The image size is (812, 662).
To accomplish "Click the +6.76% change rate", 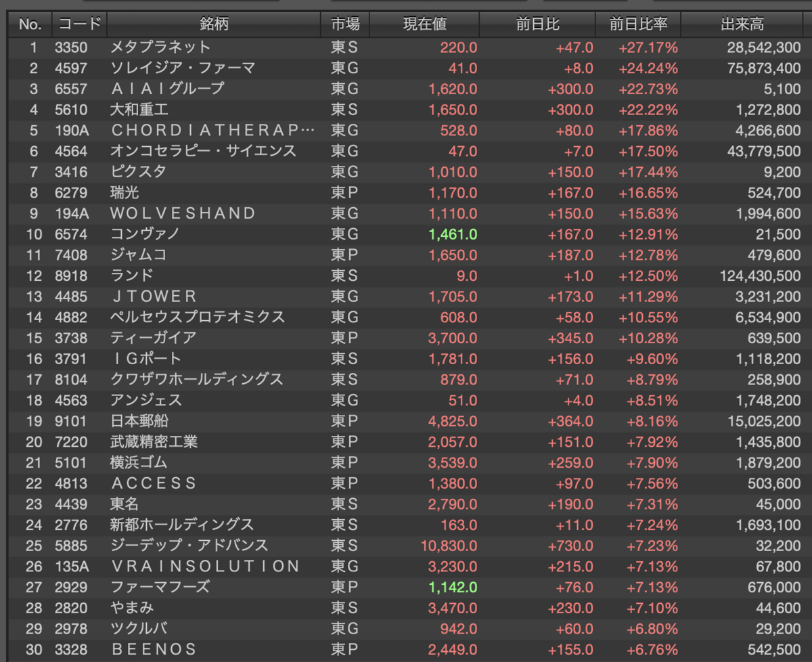I will tap(652, 649).
